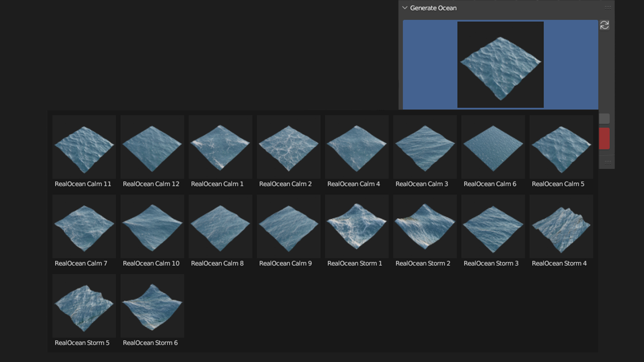Pick the RealOcean Calm 3 ocean preset
The height and width of the screenshot is (362, 644).
click(x=425, y=147)
